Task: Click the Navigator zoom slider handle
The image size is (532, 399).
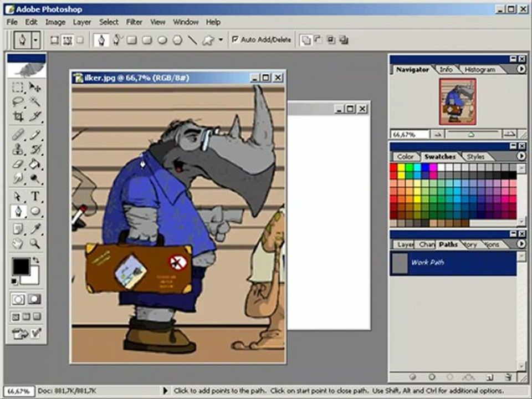Action: point(471,135)
